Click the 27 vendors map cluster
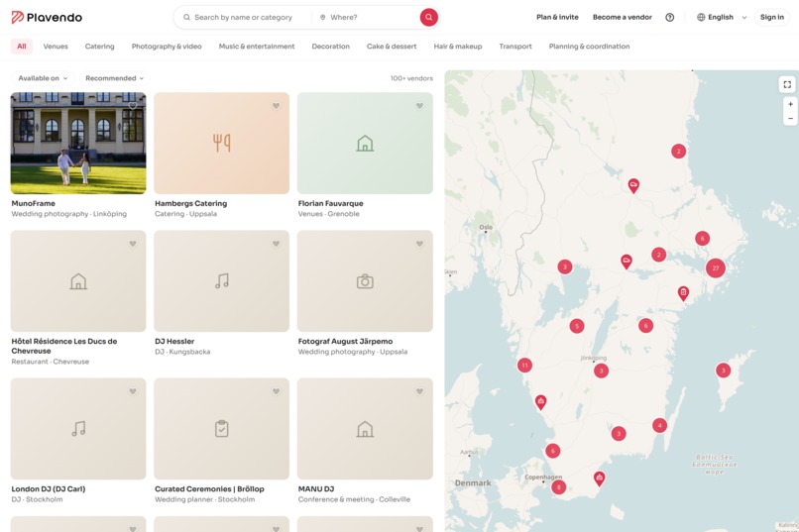Screen dimensions: 799x532 (716, 267)
